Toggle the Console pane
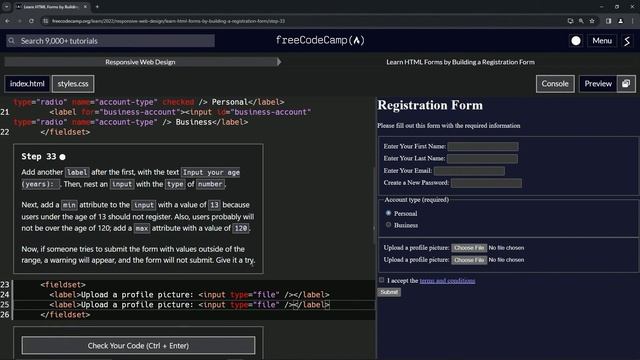Image resolution: width=640 pixels, height=360 pixels. click(555, 84)
